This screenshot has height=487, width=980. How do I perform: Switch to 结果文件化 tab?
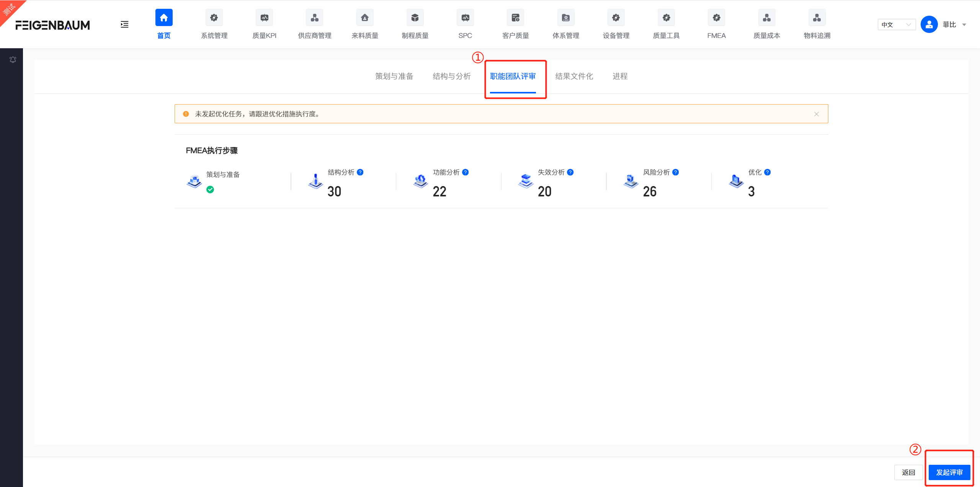[x=574, y=76]
